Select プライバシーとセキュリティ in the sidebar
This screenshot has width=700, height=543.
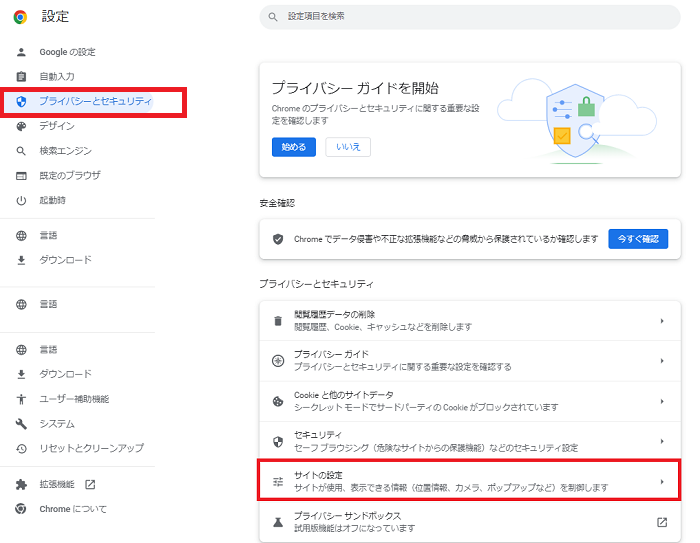click(x=95, y=102)
